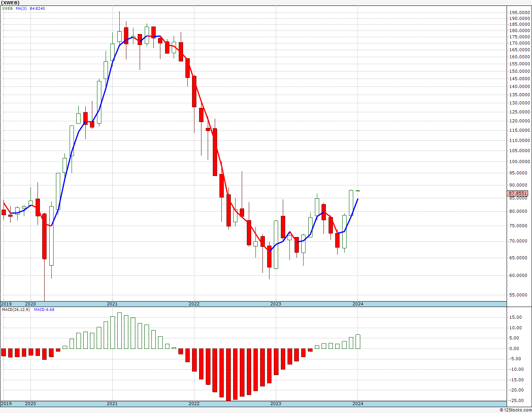This screenshot has height=413, width=532.
Task: Click the 2024 marker on price timeline
Action: tap(358, 304)
